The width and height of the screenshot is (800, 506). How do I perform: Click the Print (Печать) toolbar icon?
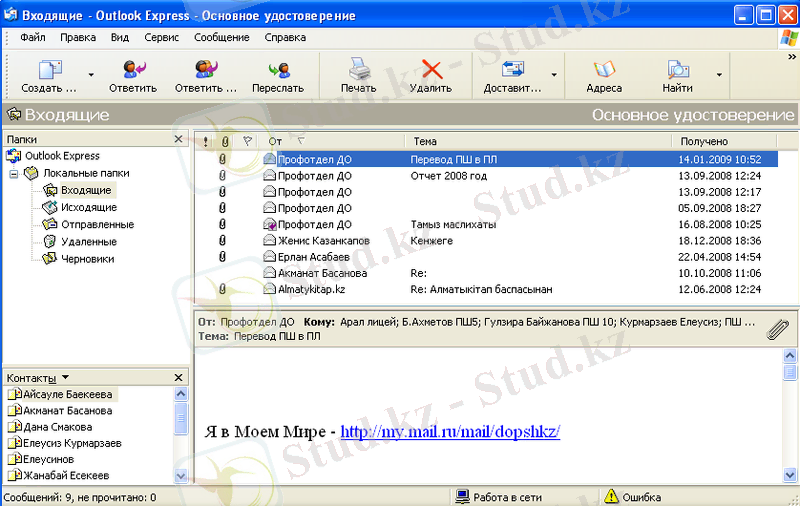(x=358, y=70)
